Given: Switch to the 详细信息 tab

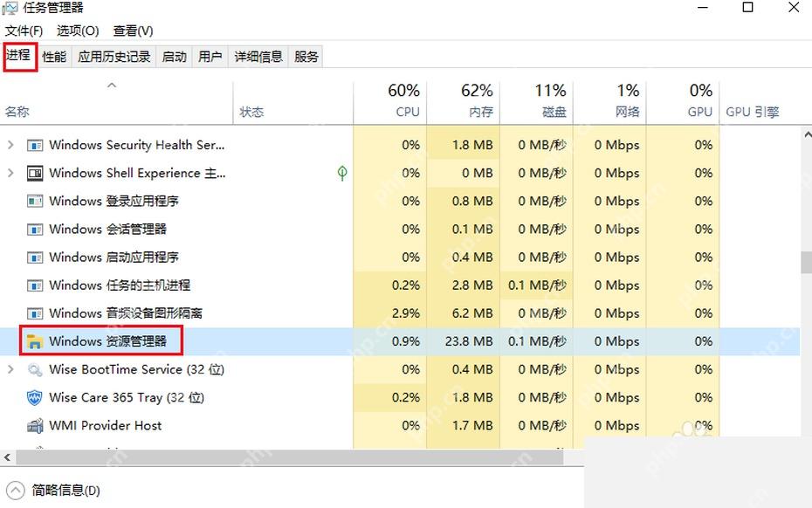Looking at the screenshot, I should (x=258, y=57).
